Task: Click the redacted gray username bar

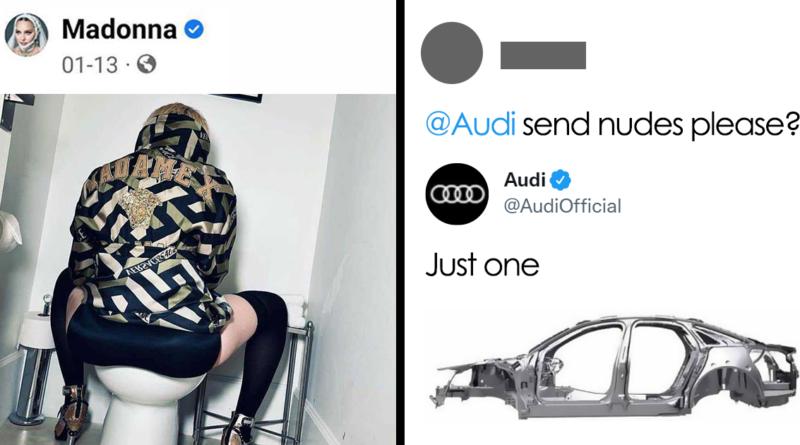Action: pyautogui.click(x=543, y=55)
